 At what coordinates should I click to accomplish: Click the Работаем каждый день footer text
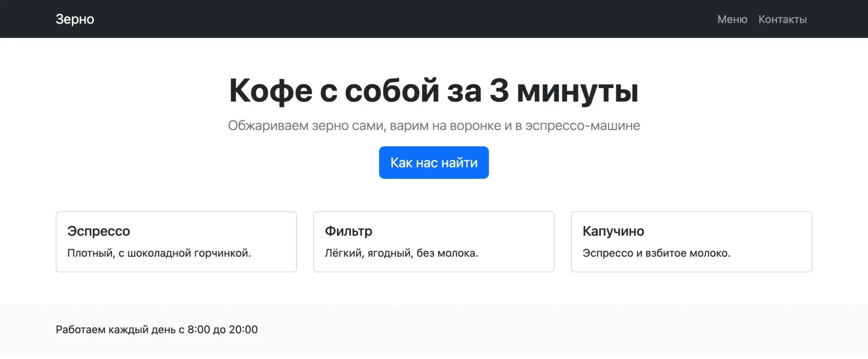(x=157, y=330)
